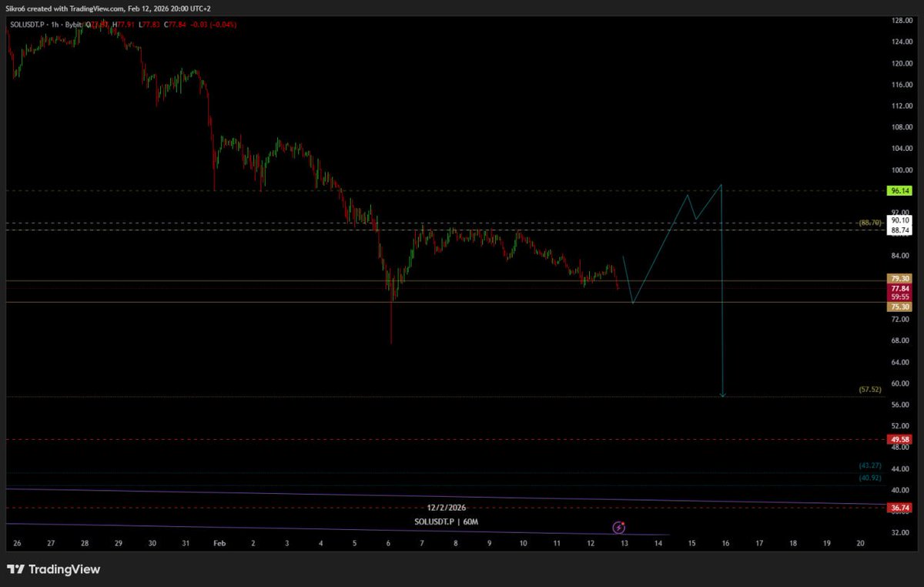Click the 100.00 tick on price axis

click(902, 169)
